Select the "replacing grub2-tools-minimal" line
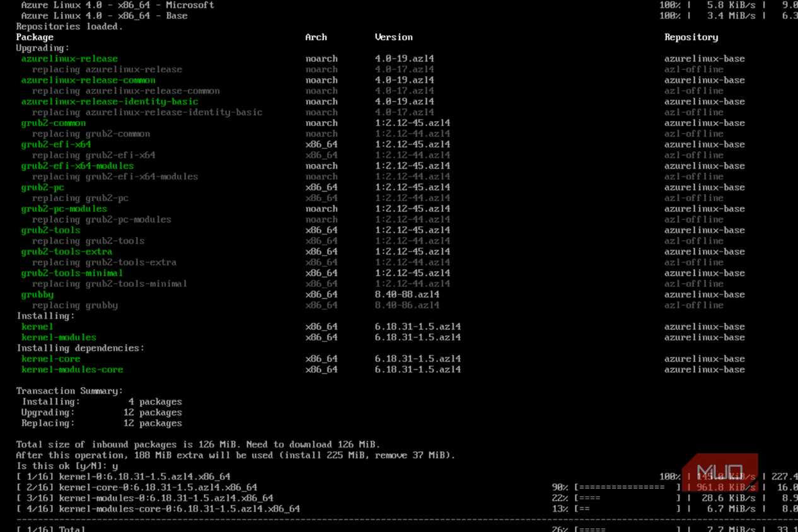The image size is (798, 532). click(110, 284)
